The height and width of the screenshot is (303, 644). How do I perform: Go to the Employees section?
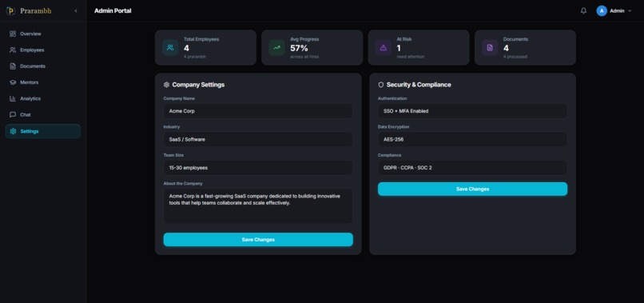[43, 50]
